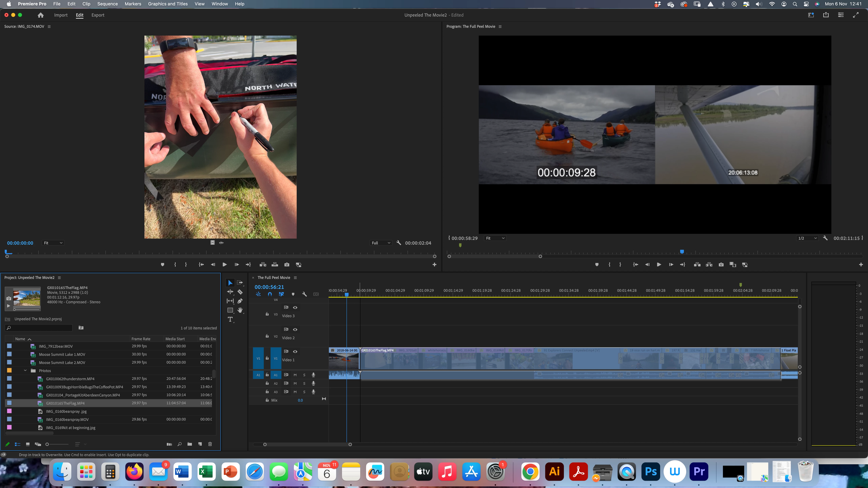Choose the Ripple Edit tool
The width and height of the screenshot is (868, 488).
point(230,292)
